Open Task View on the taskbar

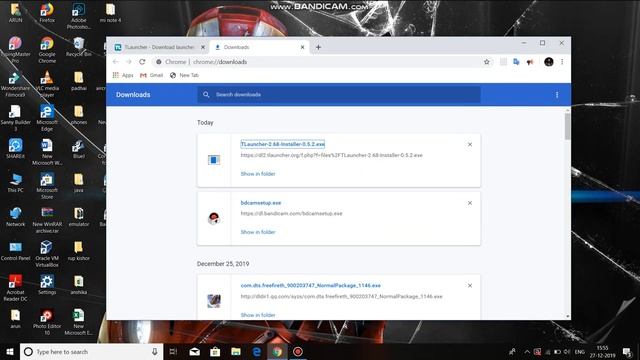click(173, 351)
